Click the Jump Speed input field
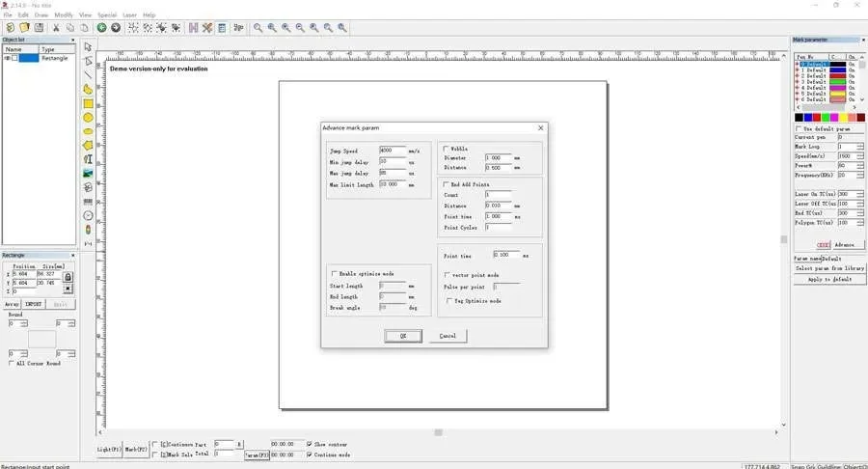This screenshot has height=469, width=868. click(392, 151)
